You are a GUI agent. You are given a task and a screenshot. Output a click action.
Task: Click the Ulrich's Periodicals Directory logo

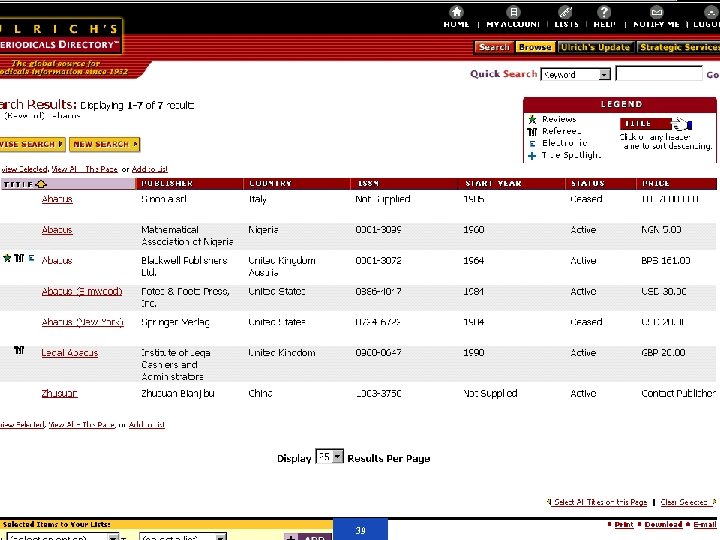coord(61,36)
